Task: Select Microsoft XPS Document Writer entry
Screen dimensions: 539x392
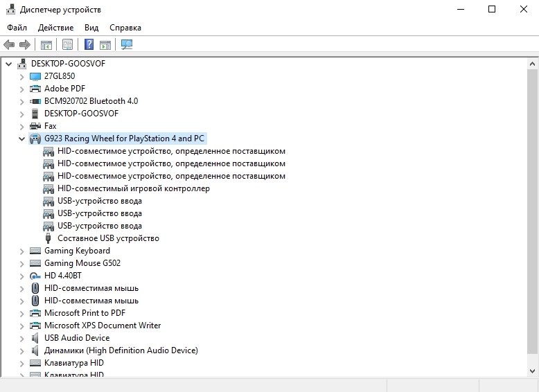Action: (103, 326)
